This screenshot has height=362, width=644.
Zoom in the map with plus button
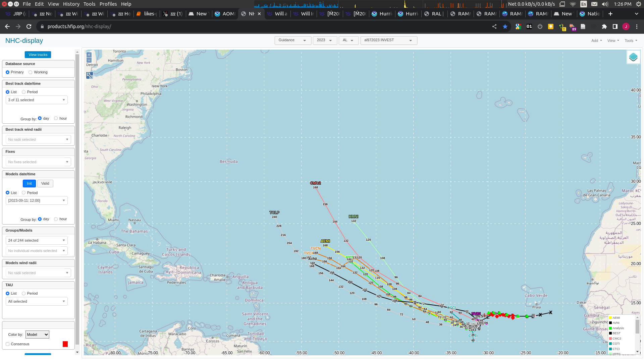pos(89,55)
